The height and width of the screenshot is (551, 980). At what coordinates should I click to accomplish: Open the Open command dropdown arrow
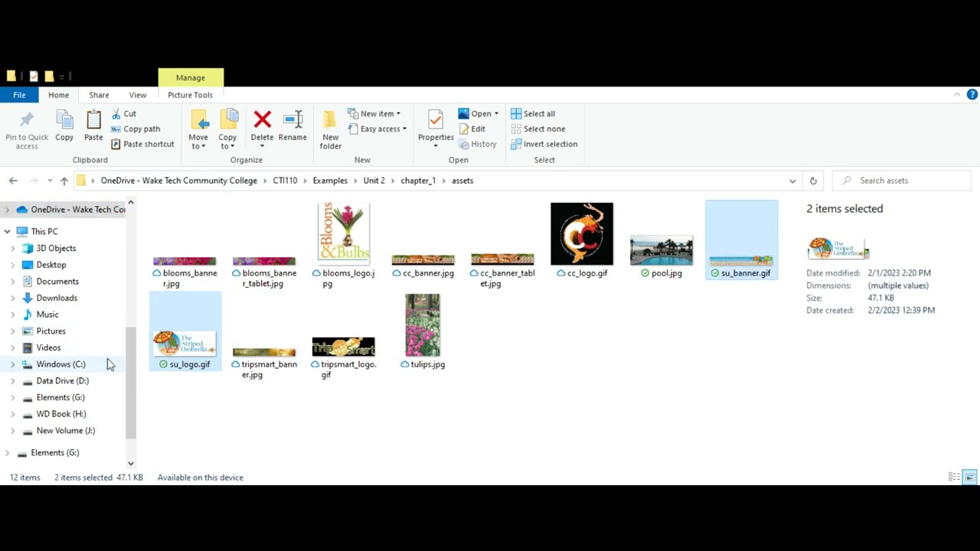click(496, 113)
